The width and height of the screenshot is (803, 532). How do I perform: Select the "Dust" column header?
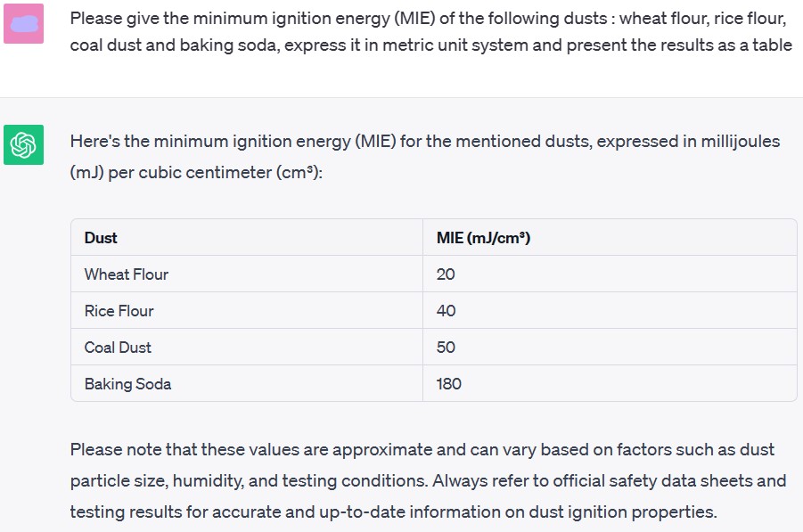tap(101, 238)
